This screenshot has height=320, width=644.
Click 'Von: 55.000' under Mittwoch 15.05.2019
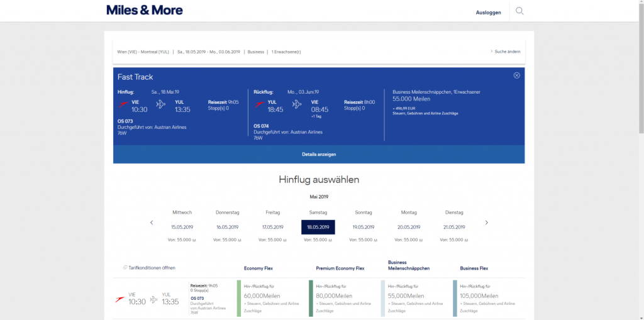(182, 240)
